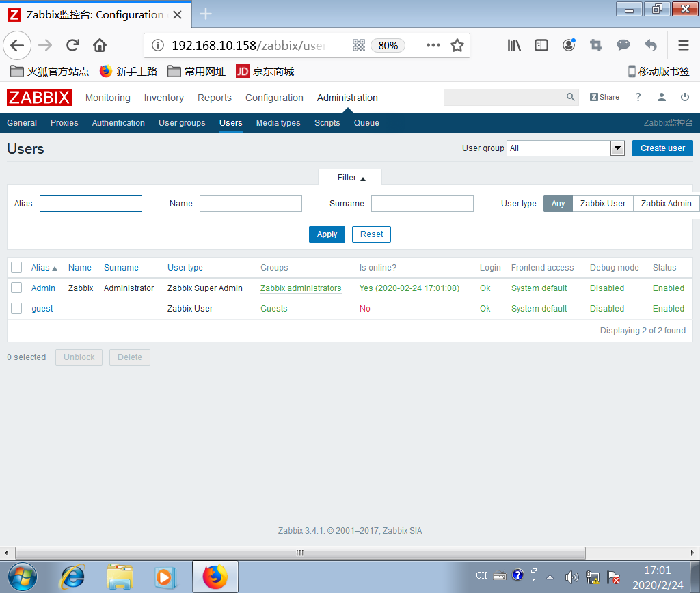Collapse the Filter panel
The width and height of the screenshot is (700, 593).
point(350,178)
